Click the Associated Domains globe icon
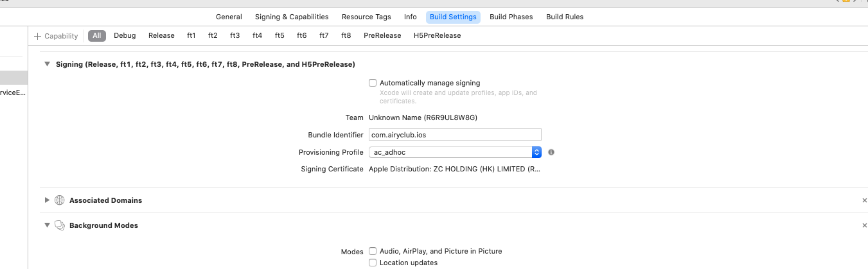Screen dimensions: 868x269 [60, 200]
